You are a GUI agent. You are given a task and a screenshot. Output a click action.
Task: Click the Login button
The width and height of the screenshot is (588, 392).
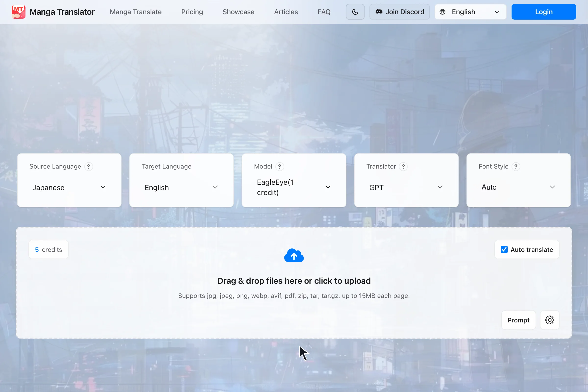pyautogui.click(x=544, y=12)
